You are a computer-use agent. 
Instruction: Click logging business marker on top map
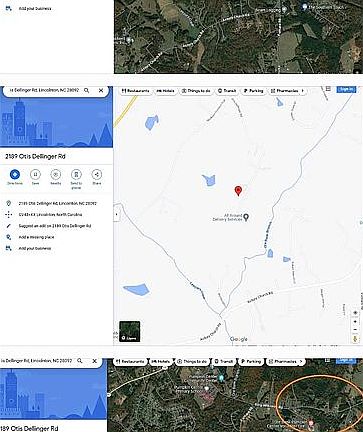tap(284, 10)
